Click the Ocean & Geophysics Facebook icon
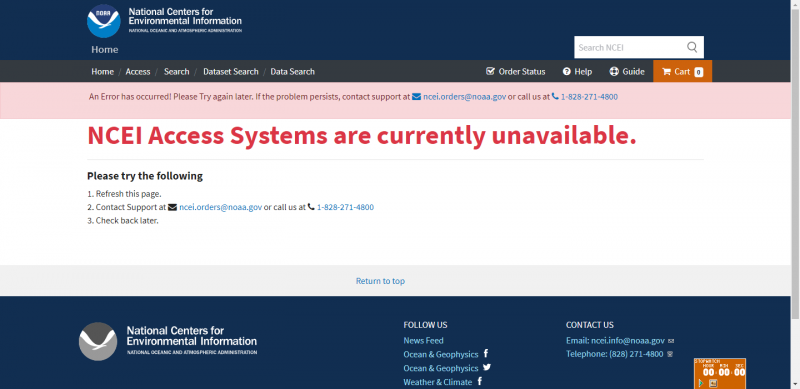Image resolution: width=800 pixels, height=389 pixels. pos(486,353)
